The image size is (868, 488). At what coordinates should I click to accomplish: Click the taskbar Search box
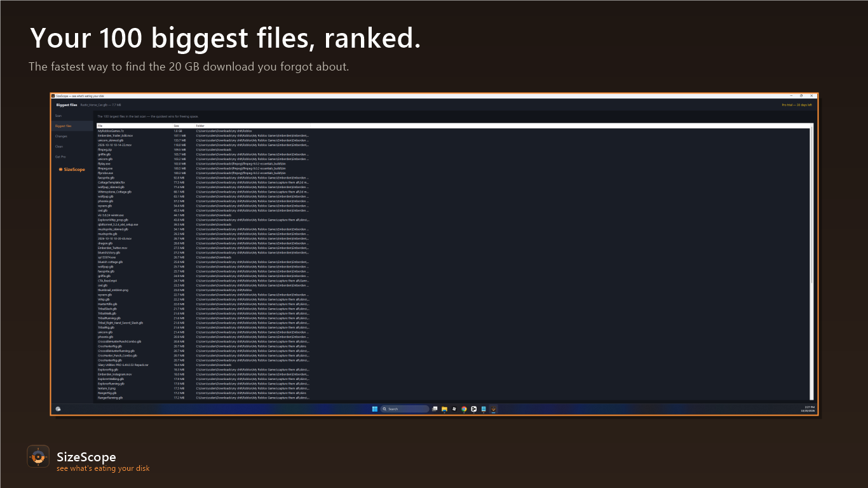point(405,409)
